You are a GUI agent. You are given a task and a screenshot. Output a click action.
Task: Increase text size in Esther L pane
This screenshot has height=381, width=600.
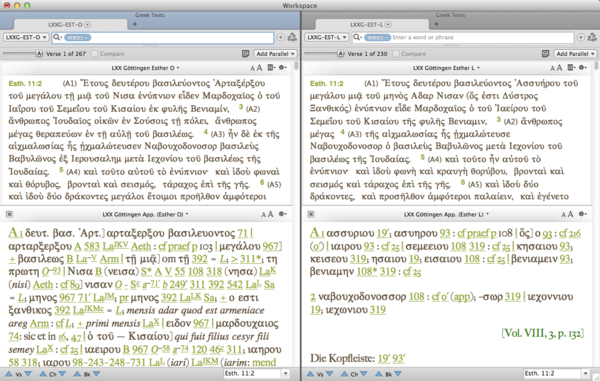click(559, 68)
